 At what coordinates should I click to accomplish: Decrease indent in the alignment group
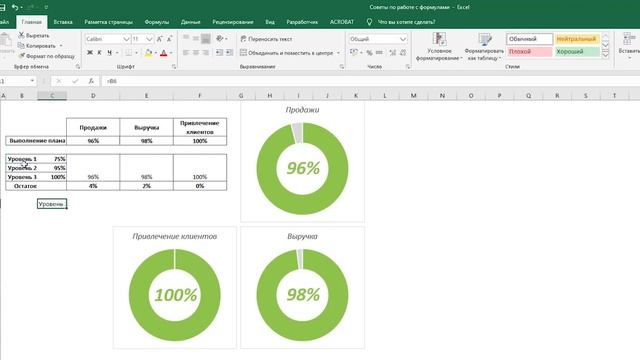(219, 53)
